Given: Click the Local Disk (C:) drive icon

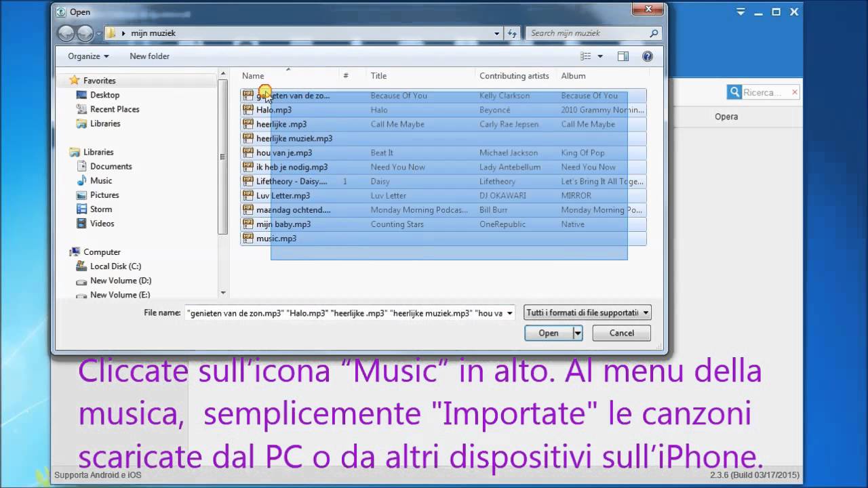Looking at the screenshot, I should [82, 266].
